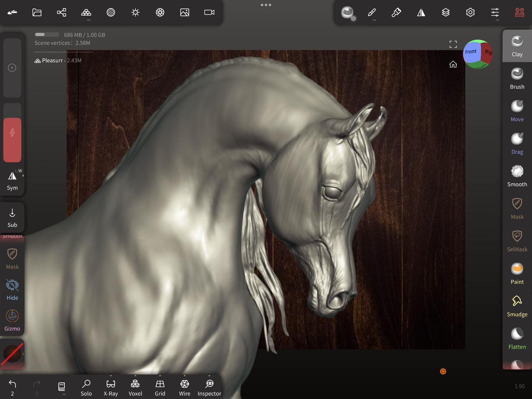Expand symmetry options arrow beside Sym
532x399 pixels.
point(23,176)
